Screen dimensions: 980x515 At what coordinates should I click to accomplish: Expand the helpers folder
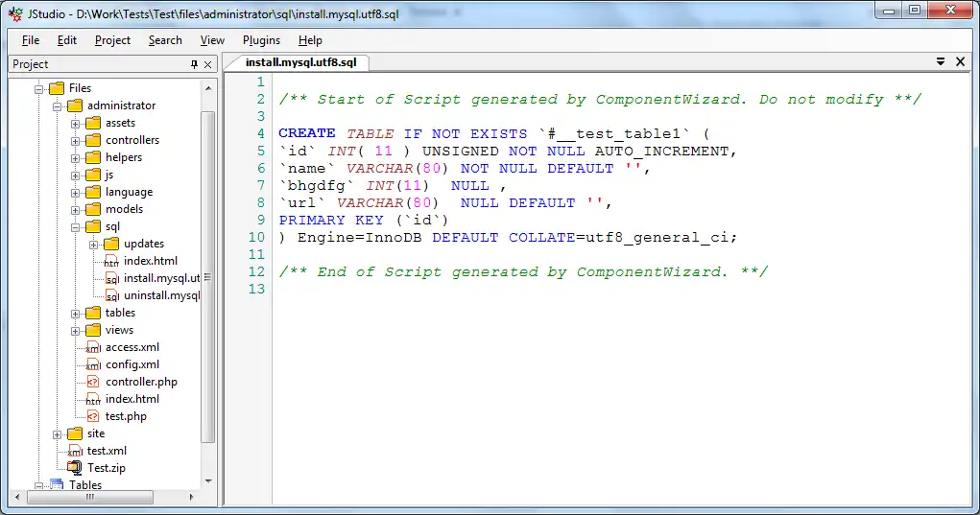[75, 158]
